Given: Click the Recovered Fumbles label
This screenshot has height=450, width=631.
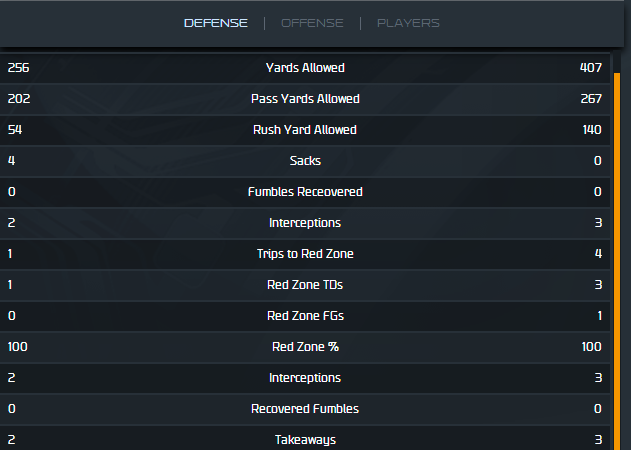Looking at the screenshot, I should (x=305, y=409).
